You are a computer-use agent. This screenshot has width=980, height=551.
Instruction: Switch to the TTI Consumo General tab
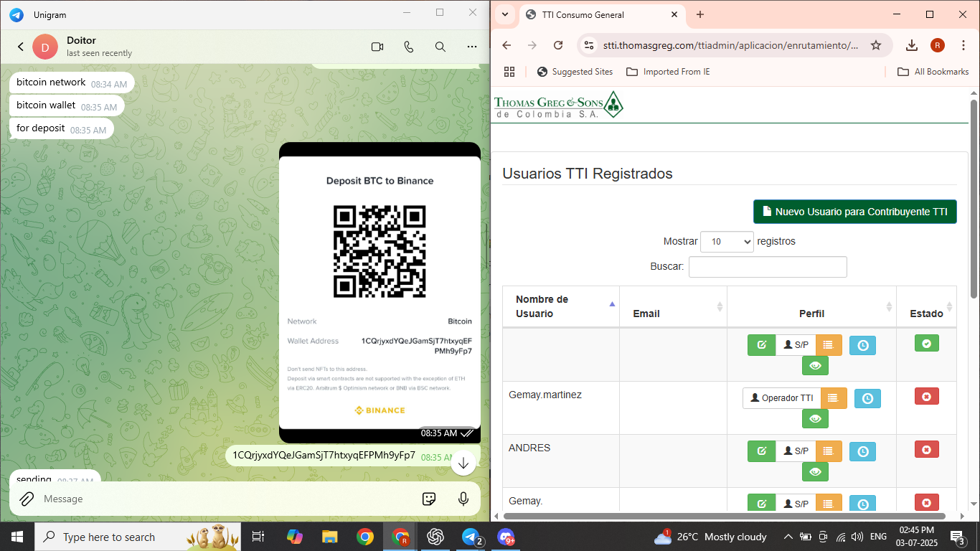click(603, 14)
